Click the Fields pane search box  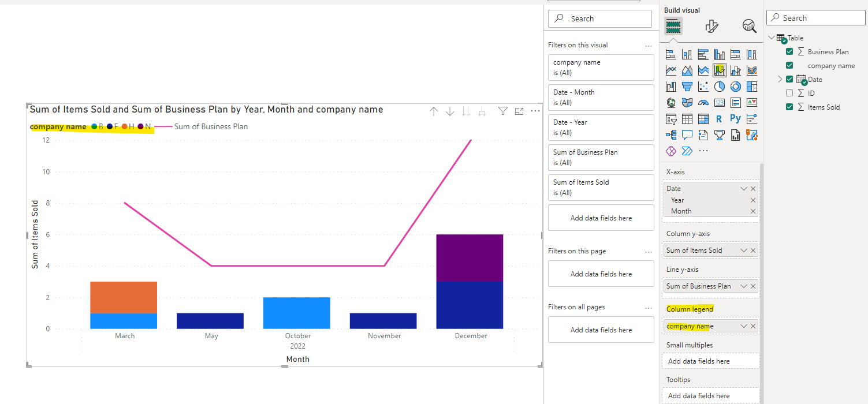816,18
